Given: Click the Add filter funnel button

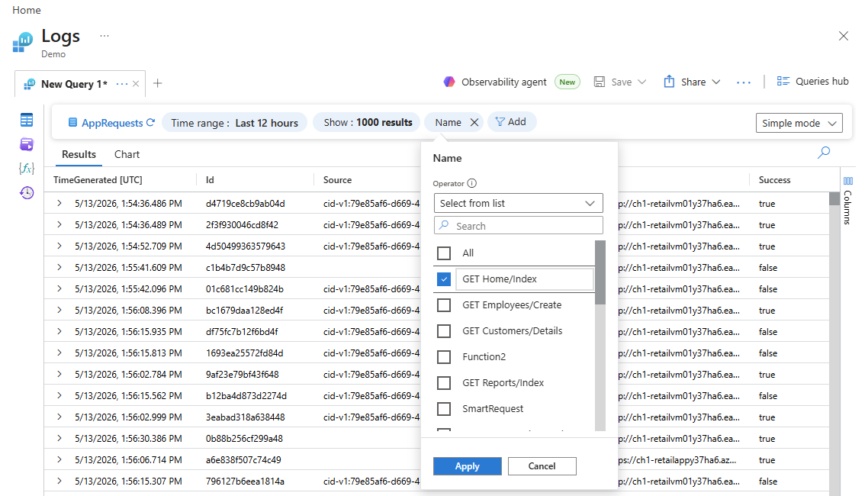Looking at the screenshot, I should 511,122.
